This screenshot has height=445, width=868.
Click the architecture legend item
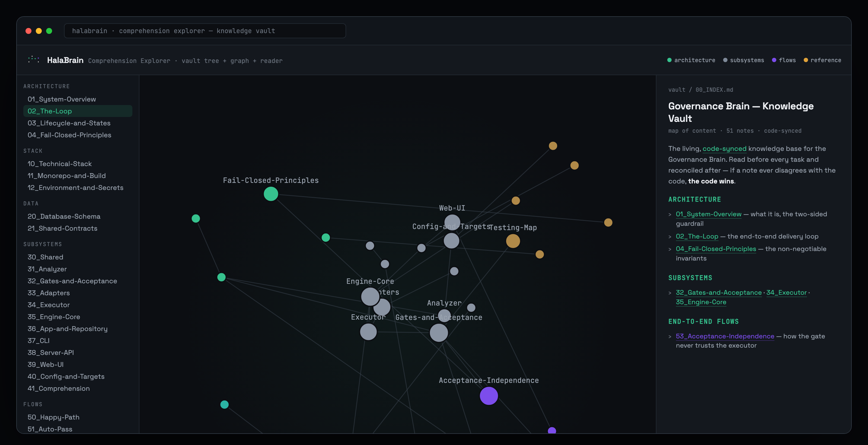click(x=691, y=60)
